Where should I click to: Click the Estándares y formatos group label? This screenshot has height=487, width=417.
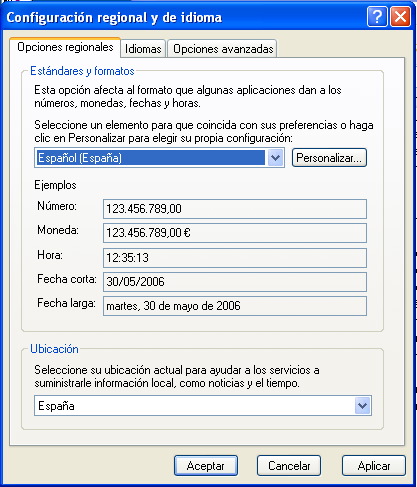tap(82, 71)
